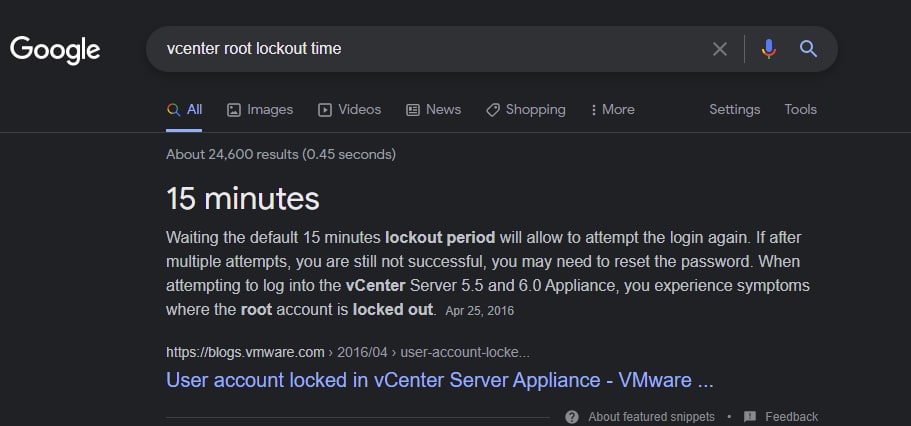Click the Feedback link

click(x=791, y=417)
